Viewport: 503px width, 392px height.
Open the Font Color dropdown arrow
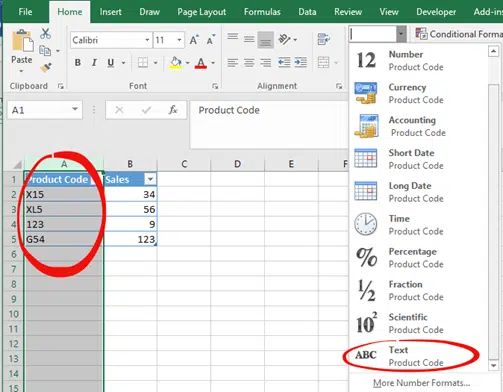(213, 63)
